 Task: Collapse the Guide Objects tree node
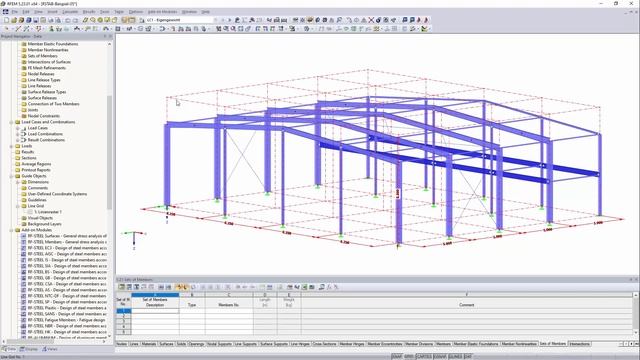11,176
